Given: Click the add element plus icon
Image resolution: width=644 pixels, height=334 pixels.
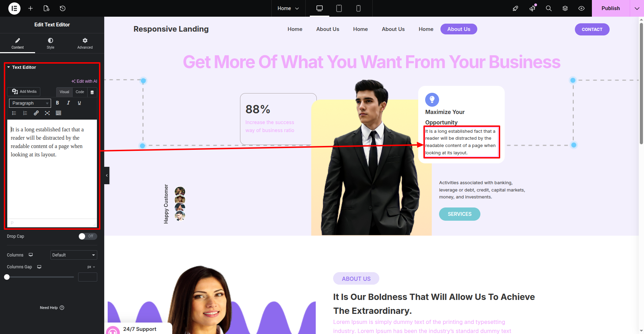Looking at the screenshot, I should click(x=31, y=8).
